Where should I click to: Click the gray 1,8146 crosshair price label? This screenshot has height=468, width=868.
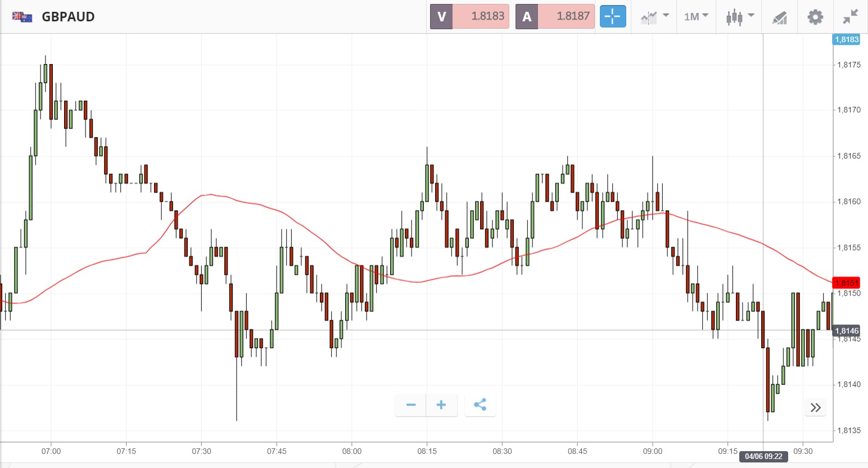tap(846, 331)
